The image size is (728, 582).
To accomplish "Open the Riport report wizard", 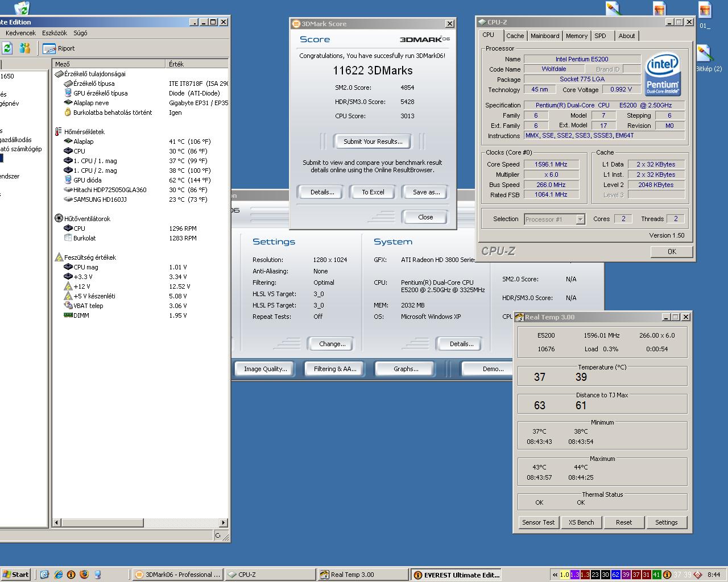I will [59, 48].
